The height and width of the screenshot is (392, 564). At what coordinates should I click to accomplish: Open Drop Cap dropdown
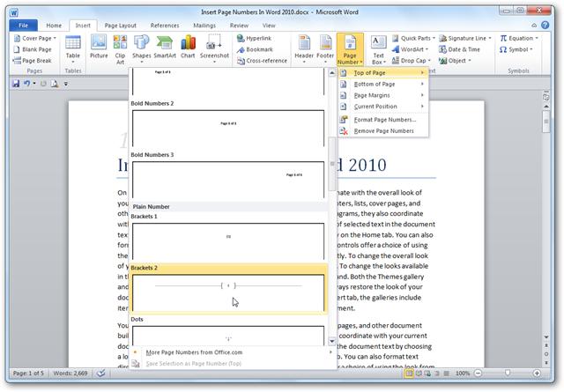click(x=412, y=61)
